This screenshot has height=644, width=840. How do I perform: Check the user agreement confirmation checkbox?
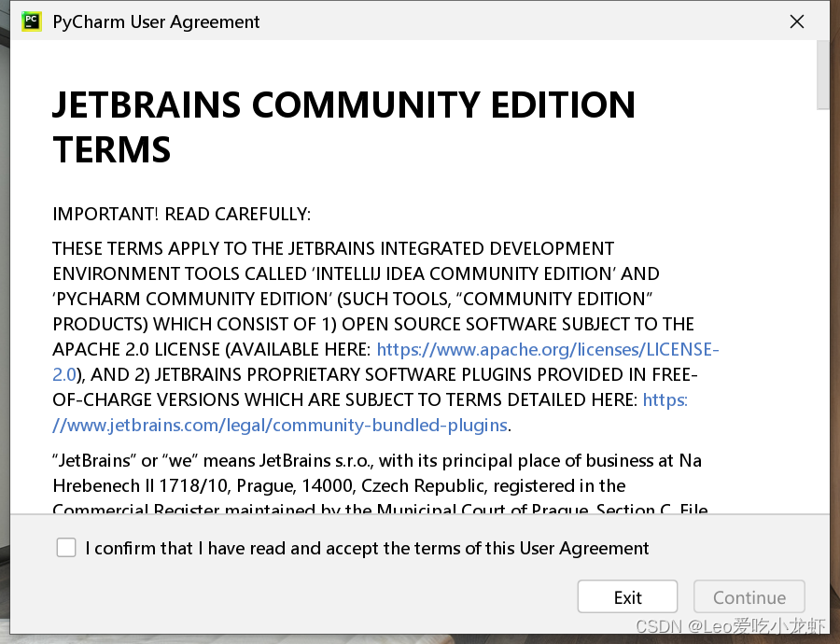click(66, 548)
